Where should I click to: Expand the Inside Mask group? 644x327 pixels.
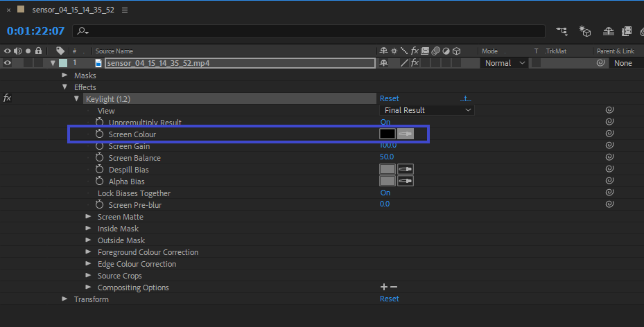point(88,228)
